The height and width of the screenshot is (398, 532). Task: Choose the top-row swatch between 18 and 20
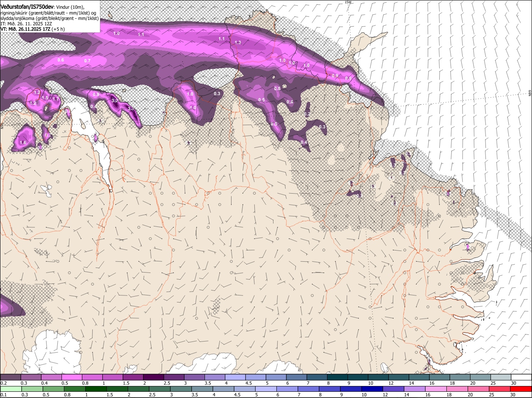pyautogui.click(x=460, y=377)
